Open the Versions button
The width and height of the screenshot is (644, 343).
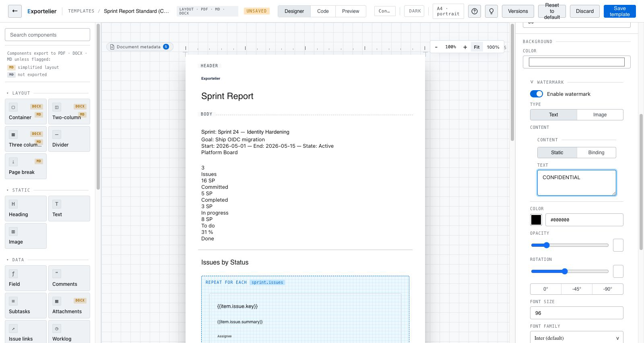click(x=518, y=11)
